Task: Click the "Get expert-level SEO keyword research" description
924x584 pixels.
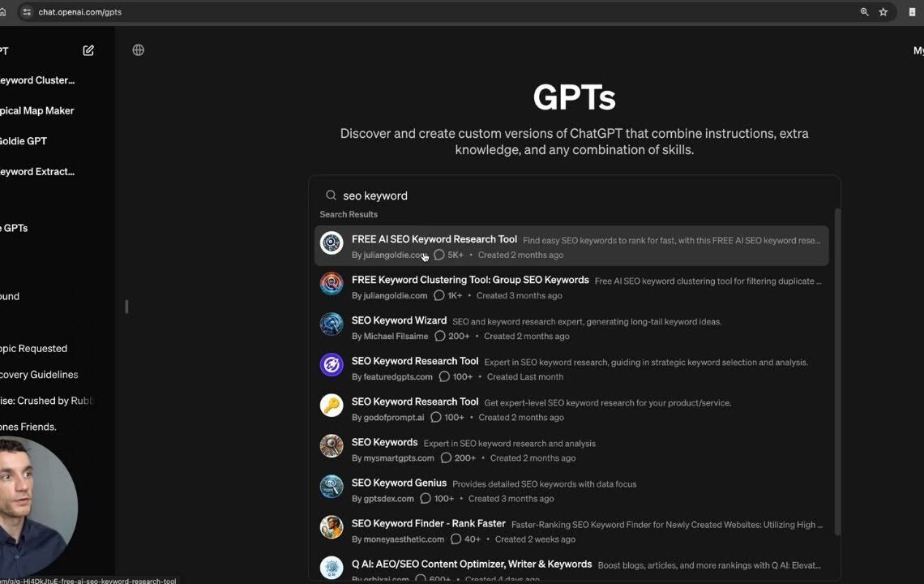Action: point(608,403)
